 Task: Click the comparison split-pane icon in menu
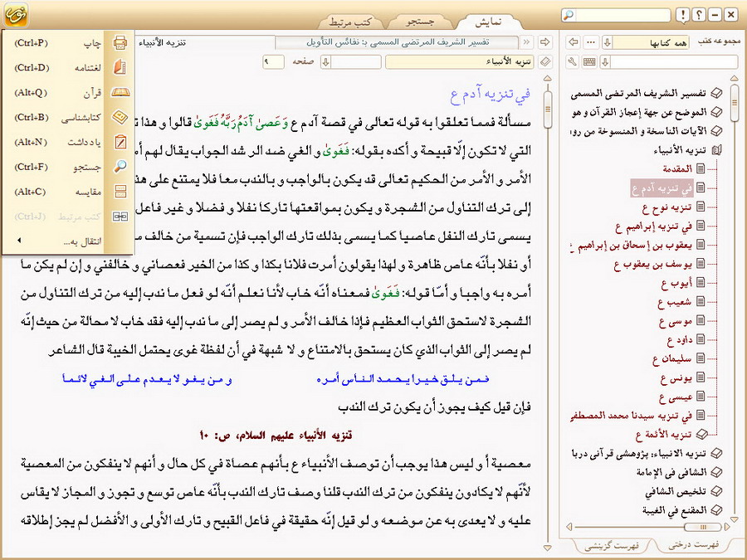120,192
